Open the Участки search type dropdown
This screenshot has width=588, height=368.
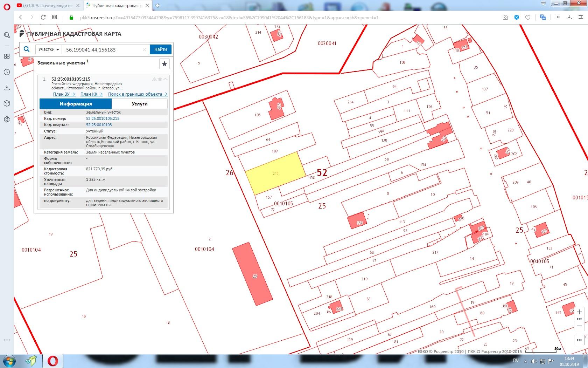pos(49,49)
